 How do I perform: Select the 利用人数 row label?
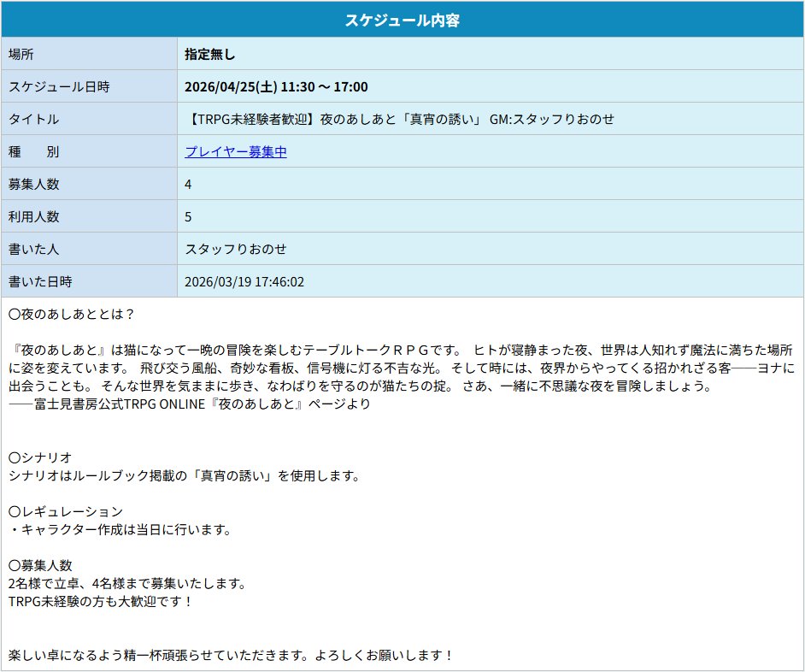point(34,217)
